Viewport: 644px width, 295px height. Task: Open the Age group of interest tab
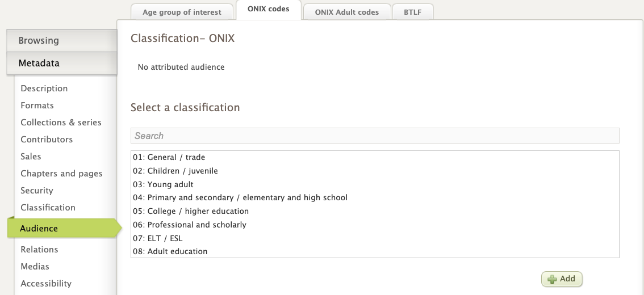(x=182, y=12)
